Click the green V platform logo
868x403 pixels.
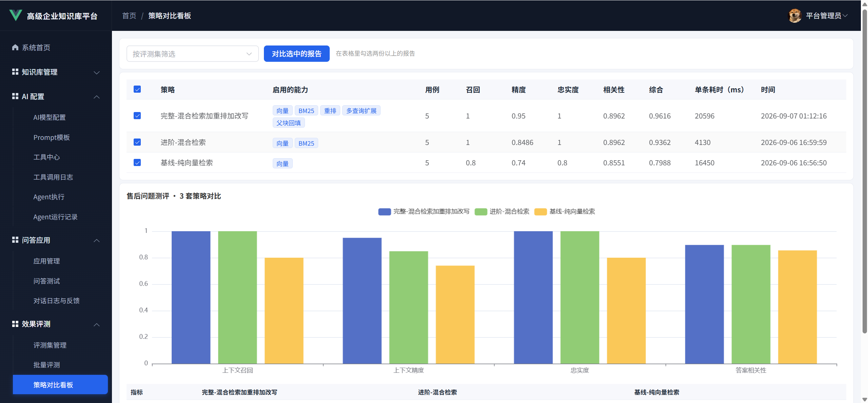point(16,15)
